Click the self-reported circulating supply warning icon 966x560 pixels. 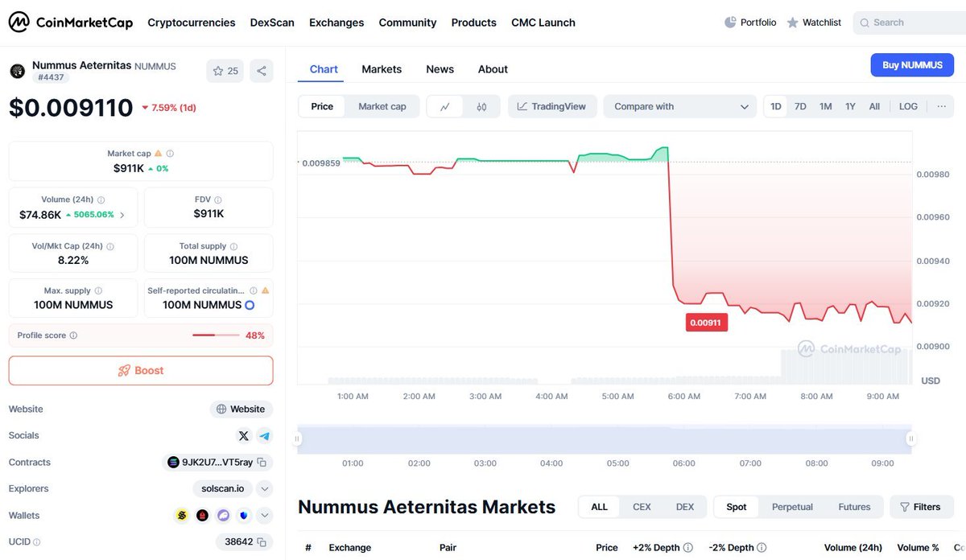(x=266, y=290)
